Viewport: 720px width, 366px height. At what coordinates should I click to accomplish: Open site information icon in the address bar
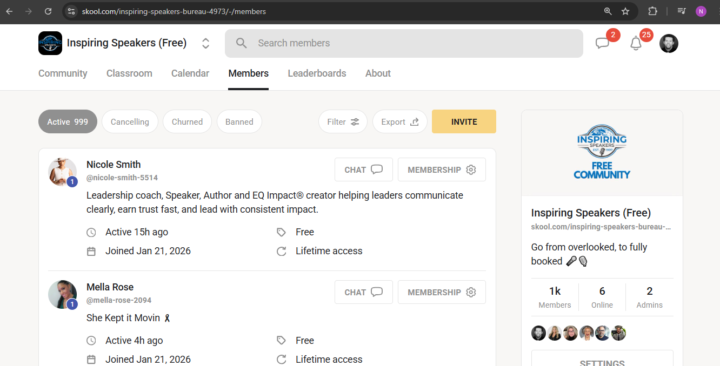(x=71, y=11)
